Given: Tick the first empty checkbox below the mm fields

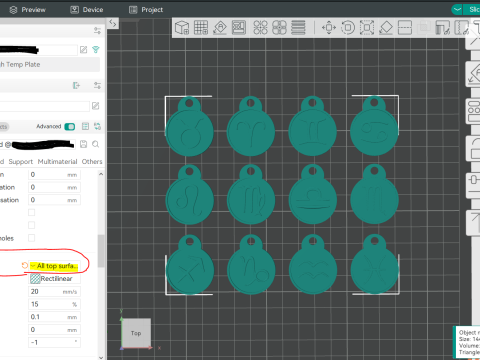Looking at the screenshot, I should click(x=31, y=212).
